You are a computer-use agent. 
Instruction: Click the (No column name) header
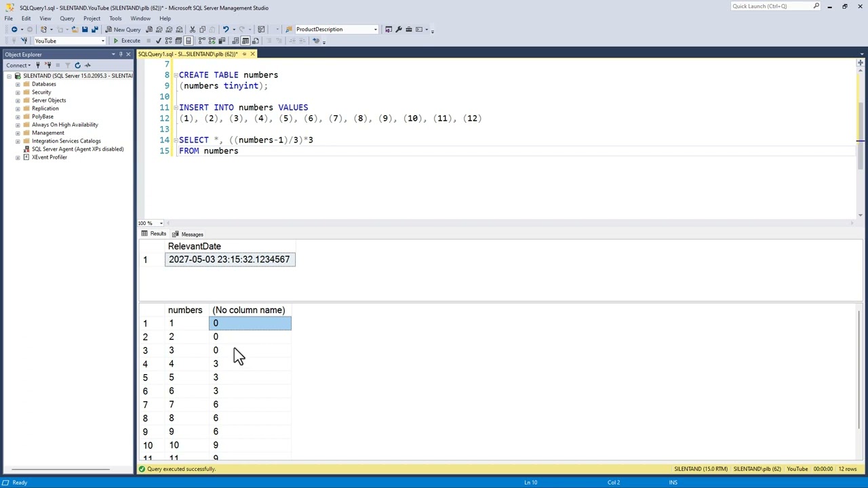point(249,310)
